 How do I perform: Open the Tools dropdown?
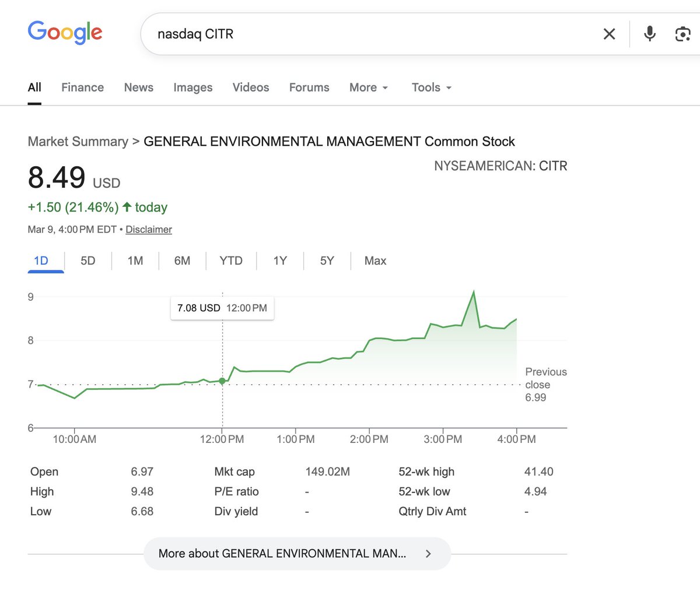coord(432,87)
